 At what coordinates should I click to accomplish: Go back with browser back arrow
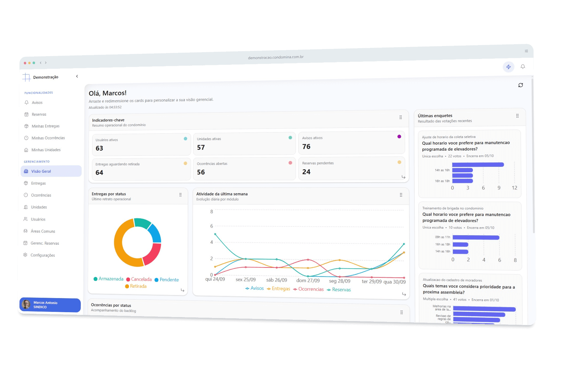[40, 63]
